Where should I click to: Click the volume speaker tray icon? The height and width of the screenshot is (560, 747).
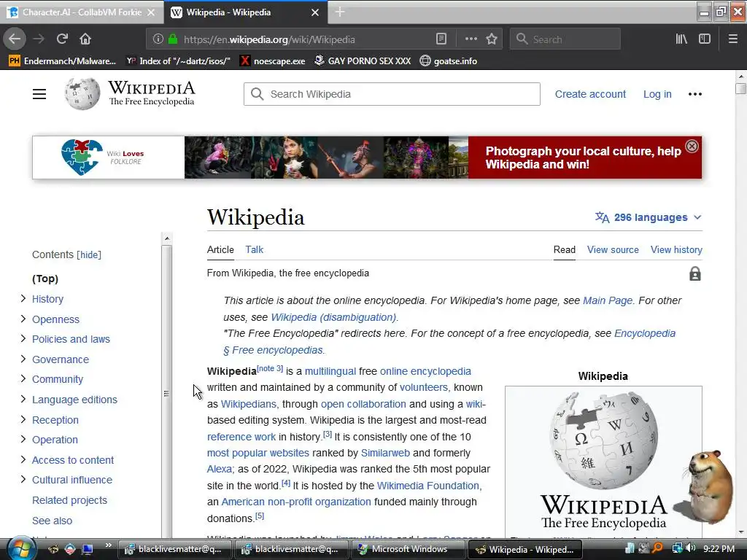(x=691, y=548)
